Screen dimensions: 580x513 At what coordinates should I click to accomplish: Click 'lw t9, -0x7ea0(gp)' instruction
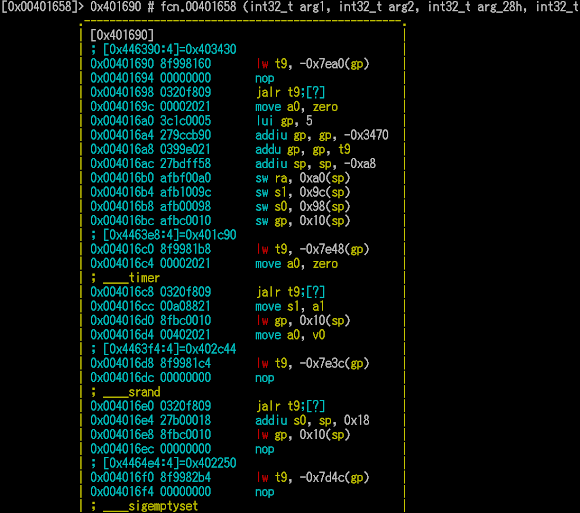(x=312, y=64)
